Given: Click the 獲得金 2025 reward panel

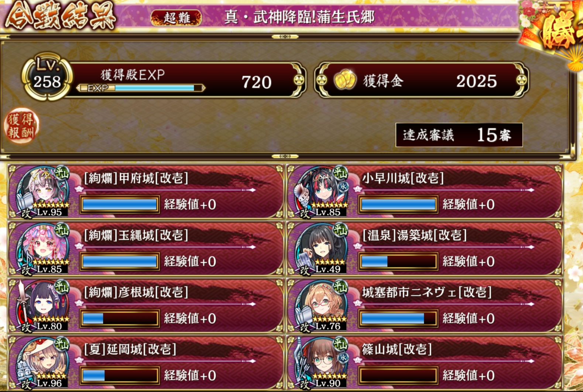Looking at the screenshot, I should click(422, 80).
